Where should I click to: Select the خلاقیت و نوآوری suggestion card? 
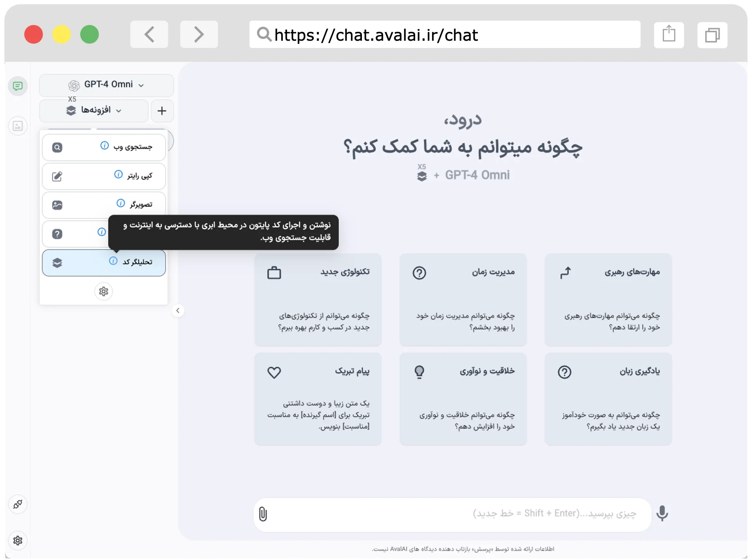[463, 399]
